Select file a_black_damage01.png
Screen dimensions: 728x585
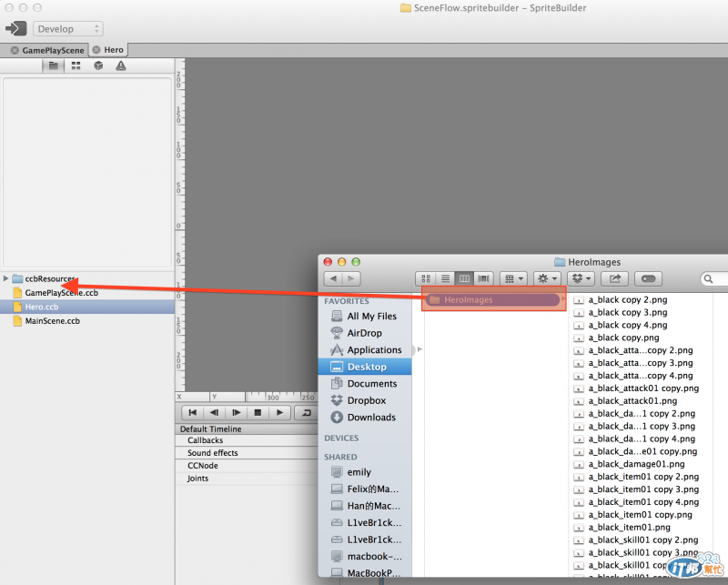(636, 464)
